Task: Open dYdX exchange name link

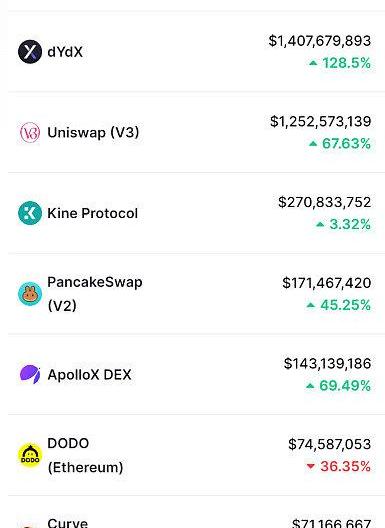Action: point(65,52)
